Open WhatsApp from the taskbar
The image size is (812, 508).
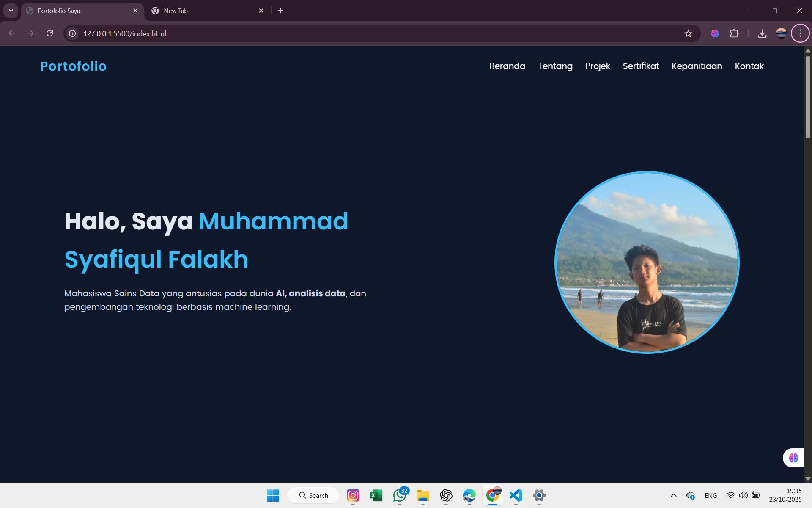coord(400,496)
